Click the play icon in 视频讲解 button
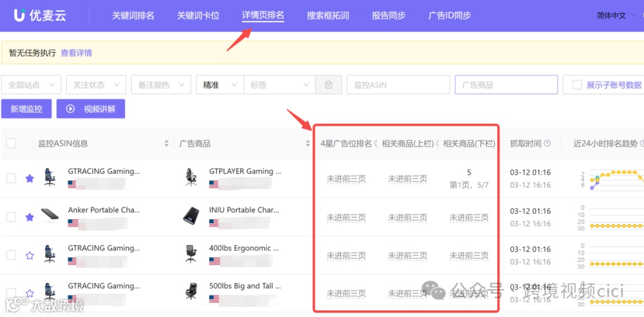 tap(70, 109)
